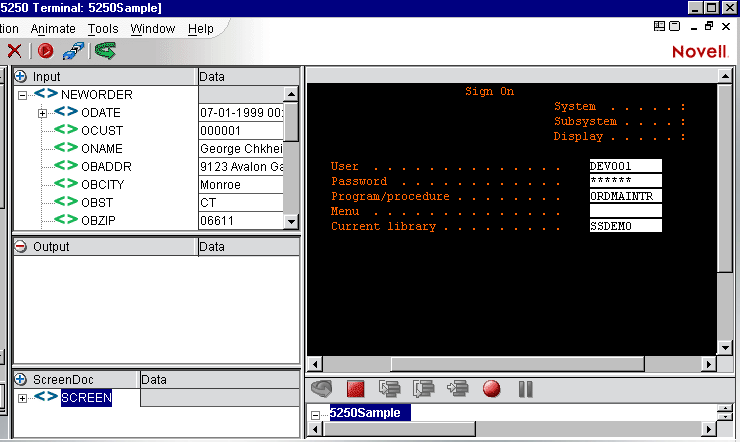The width and height of the screenshot is (740, 443).
Task: Click the OBCITY element bracket icon
Action: [x=66, y=184]
